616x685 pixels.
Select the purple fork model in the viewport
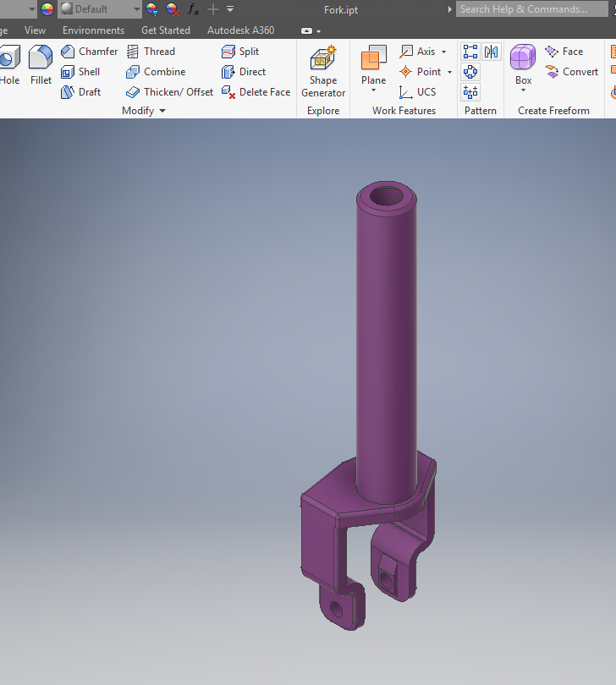point(387,349)
